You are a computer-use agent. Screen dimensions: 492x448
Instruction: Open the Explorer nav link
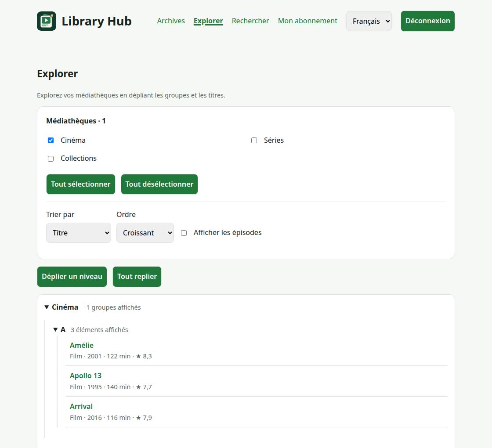tap(208, 21)
